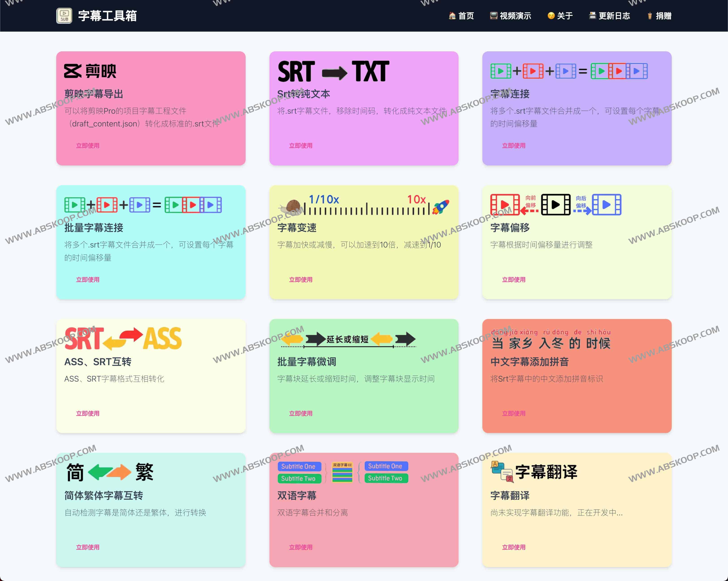Open the 更新日志 changelog page
Screen dimensions: 728x581
click(609, 15)
